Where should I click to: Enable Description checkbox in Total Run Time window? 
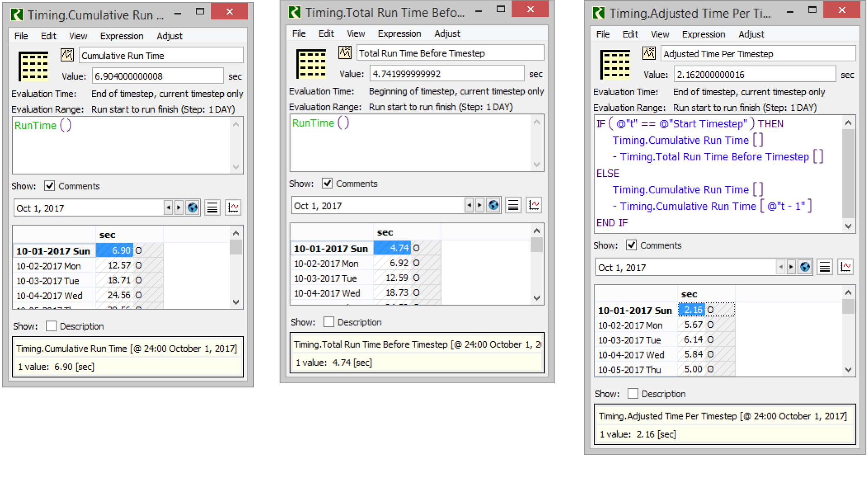point(329,322)
